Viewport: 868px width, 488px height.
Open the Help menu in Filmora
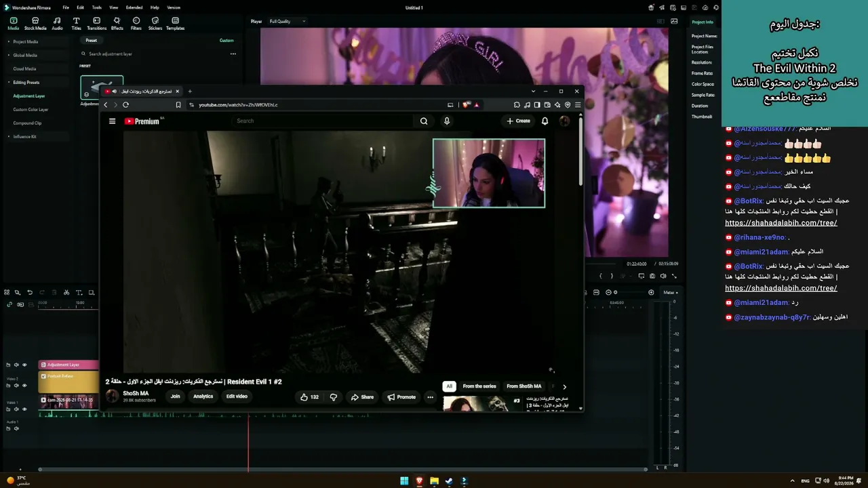pos(155,7)
